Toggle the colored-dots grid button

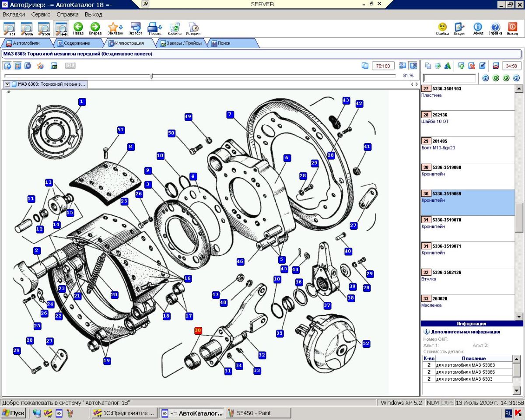pyautogui.click(x=18, y=66)
